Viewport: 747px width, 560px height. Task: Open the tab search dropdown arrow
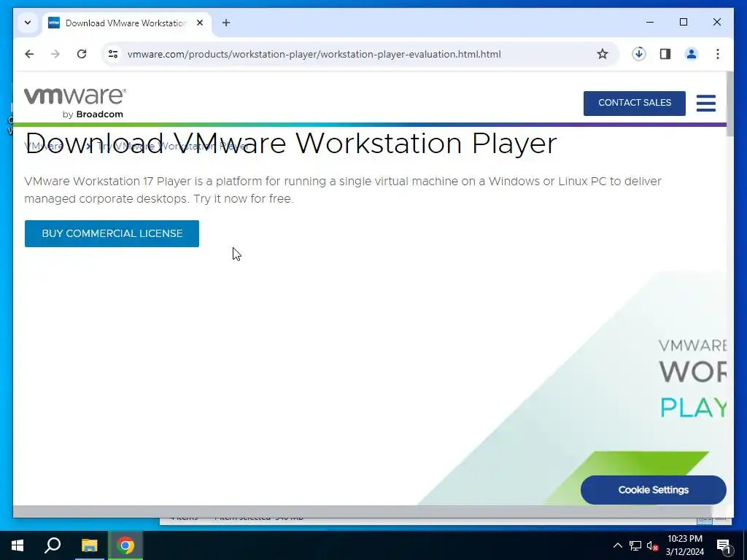(28, 23)
